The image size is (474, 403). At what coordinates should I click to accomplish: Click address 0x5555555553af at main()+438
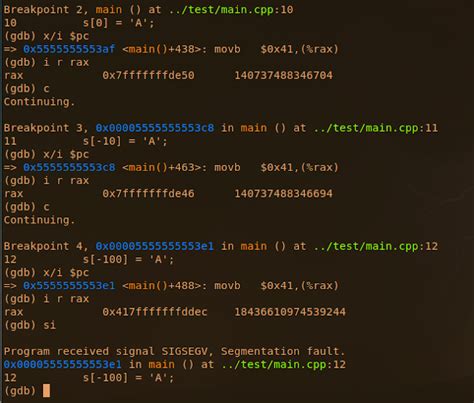pos(69,49)
